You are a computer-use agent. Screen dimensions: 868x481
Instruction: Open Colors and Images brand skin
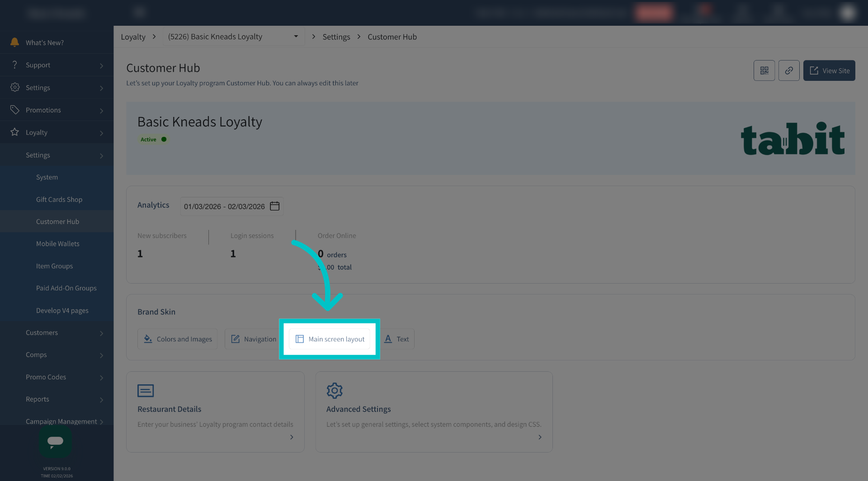point(178,339)
